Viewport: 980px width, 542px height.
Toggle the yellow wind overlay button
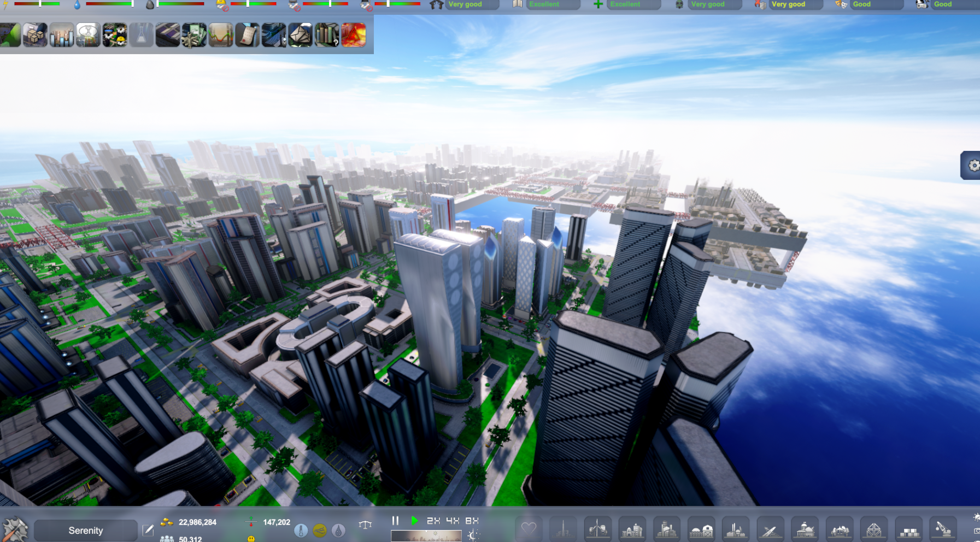[320, 530]
